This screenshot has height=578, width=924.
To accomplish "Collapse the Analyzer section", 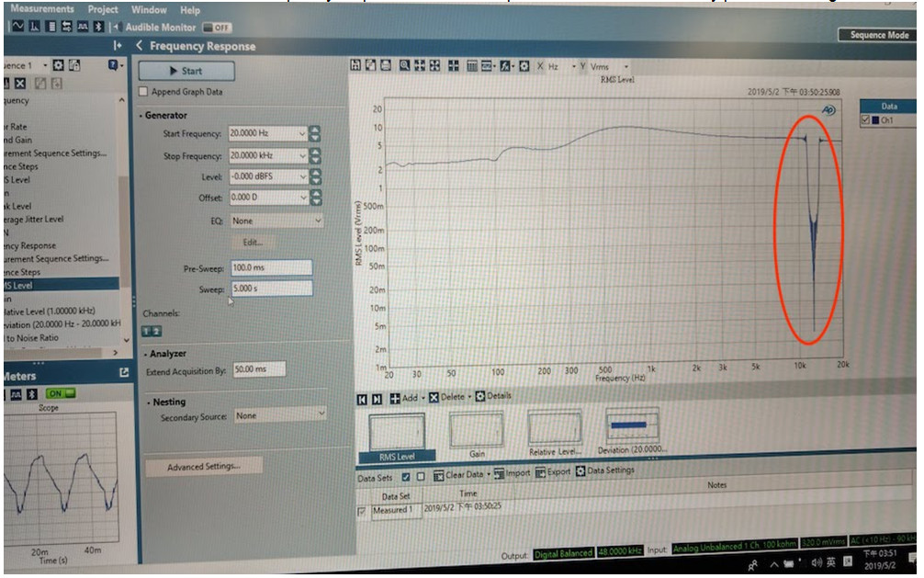I will click(x=145, y=355).
